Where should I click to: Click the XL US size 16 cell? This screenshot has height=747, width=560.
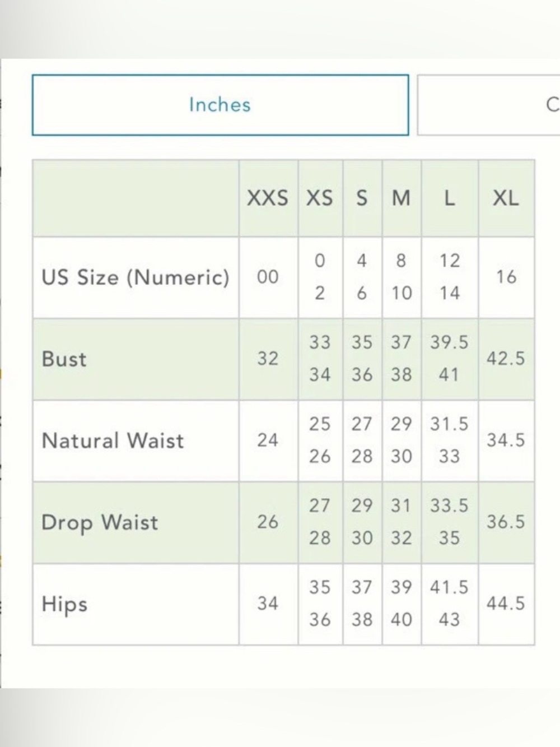coord(506,277)
